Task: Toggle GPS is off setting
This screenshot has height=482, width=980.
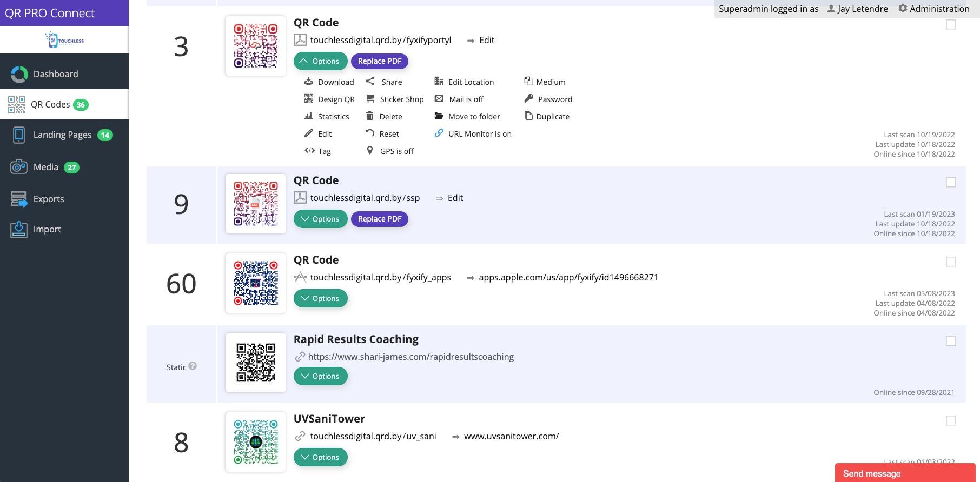Action: [389, 151]
